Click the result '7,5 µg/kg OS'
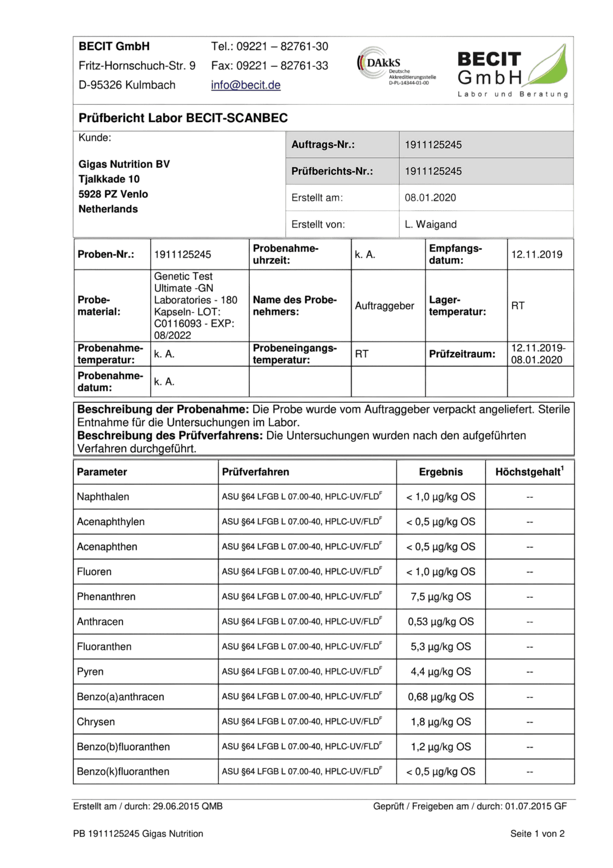 click(441, 597)
